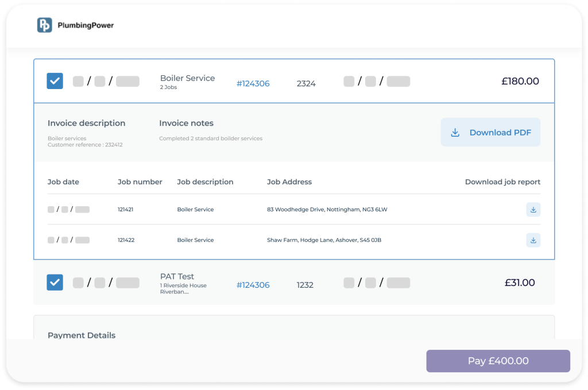588x390 pixels.
Task: Open invoice #124306 link in PAT Test row
Action: click(x=253, y=285)
